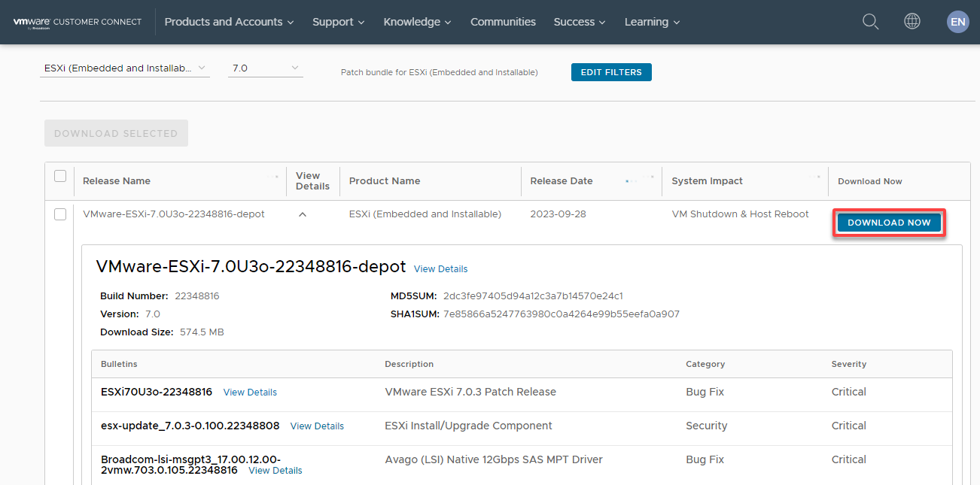
Task: Click the DOWNLOAD SELECTED button
Action: (x=116, y=133)
